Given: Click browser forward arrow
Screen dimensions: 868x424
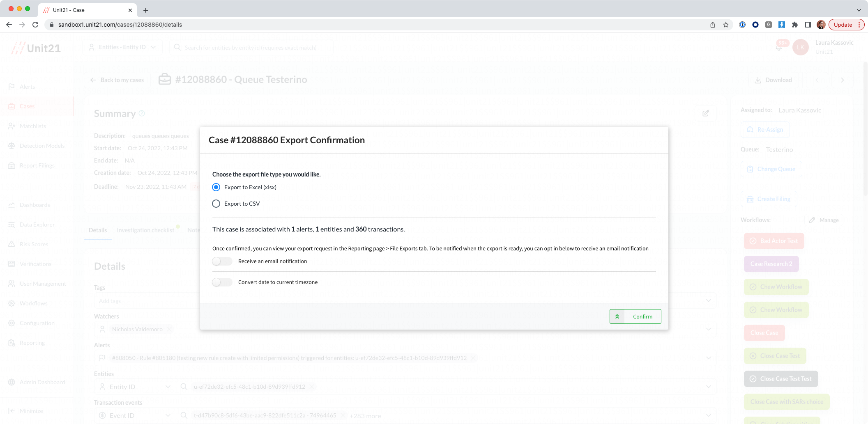Looking at the screenshot, I should [22, 25].
